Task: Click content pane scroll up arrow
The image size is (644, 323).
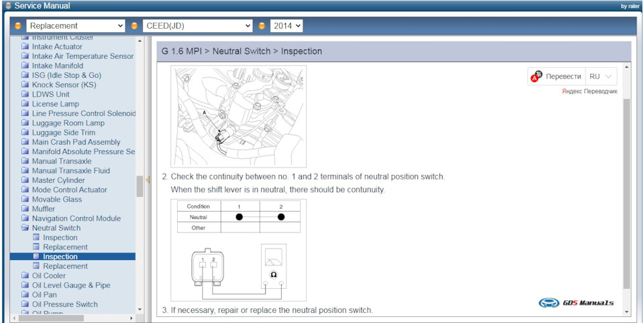Action: pyautogui.click(x=627, y=67)
